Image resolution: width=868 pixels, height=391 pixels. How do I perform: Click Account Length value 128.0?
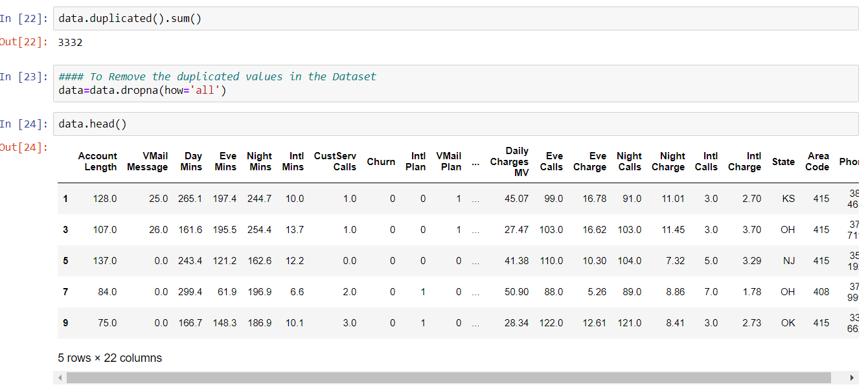105,199
